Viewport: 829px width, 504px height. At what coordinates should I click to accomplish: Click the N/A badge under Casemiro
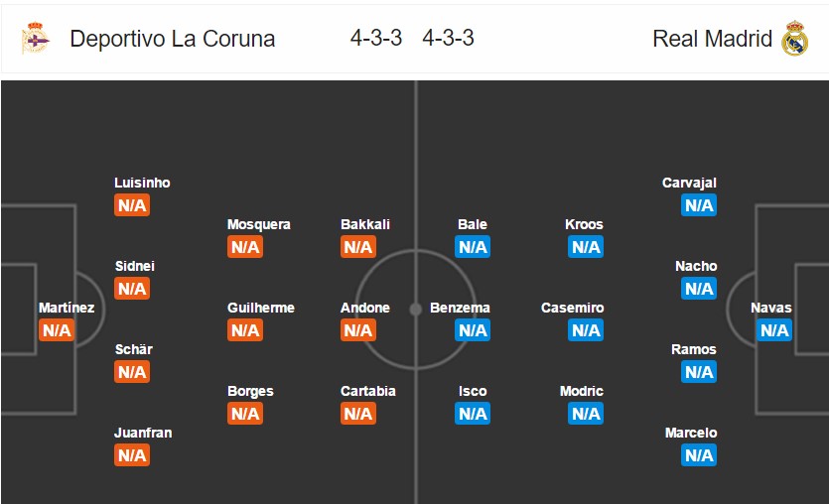click(586, 330)
